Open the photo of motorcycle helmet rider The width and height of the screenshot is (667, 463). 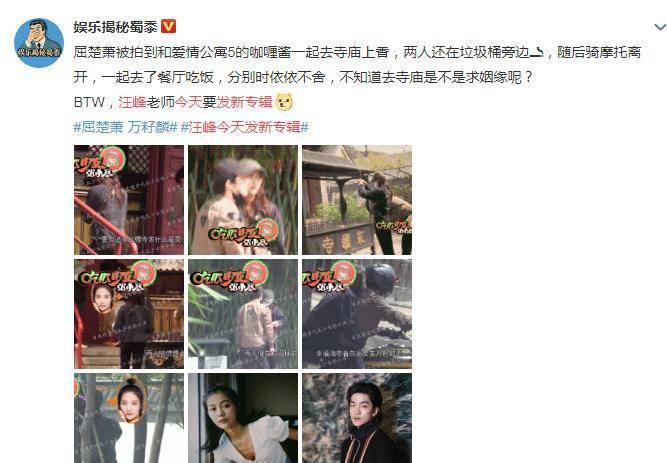tap(357, 314)
